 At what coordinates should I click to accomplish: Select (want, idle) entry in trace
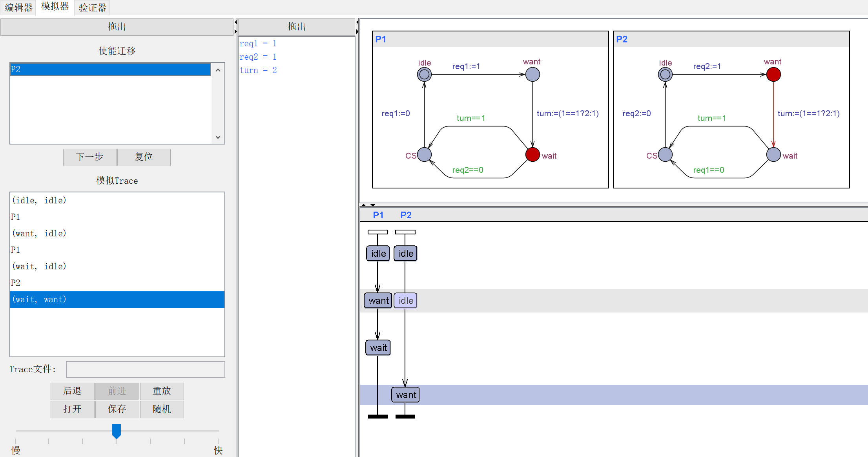click(39, 234)
